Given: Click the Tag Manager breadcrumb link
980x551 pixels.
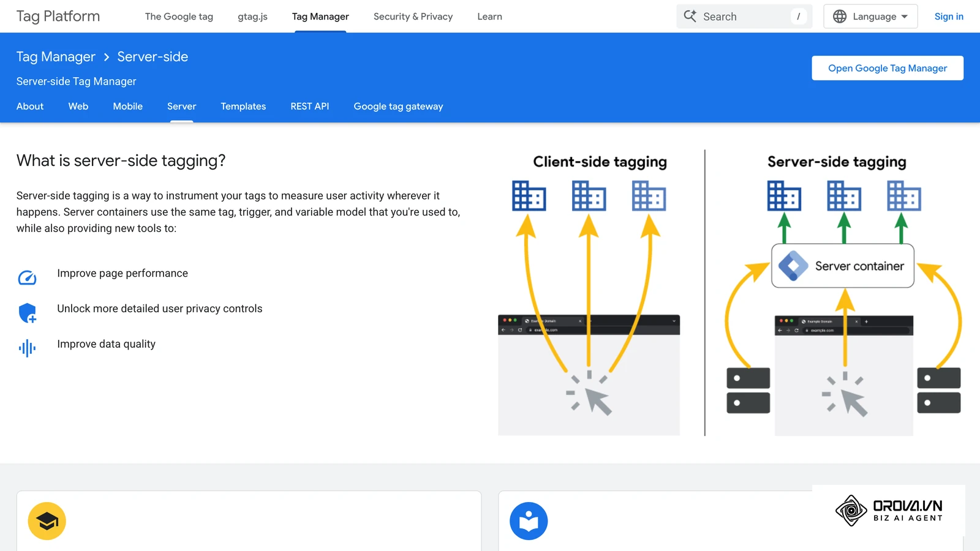Looking at the screenshot, I should point(56,57).
